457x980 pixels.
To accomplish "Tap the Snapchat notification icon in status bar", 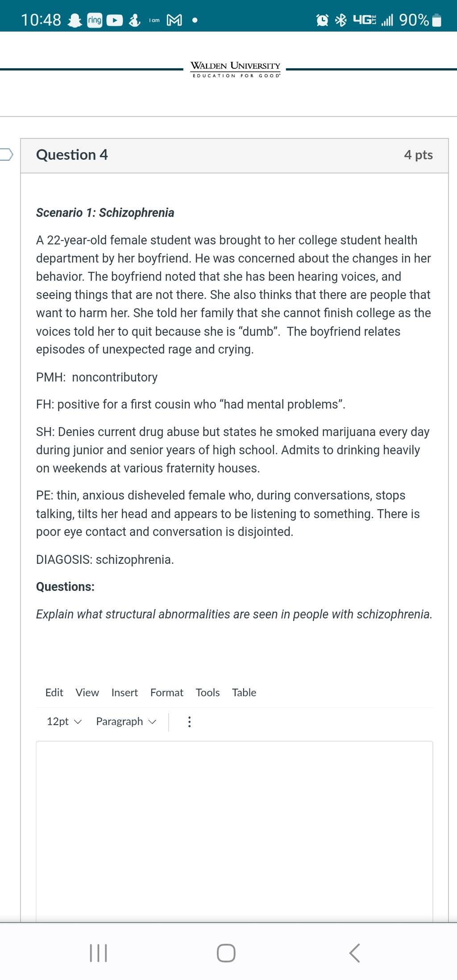I will 75,20.
